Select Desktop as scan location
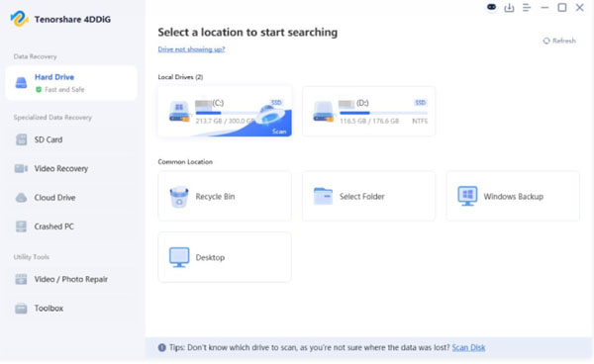594x364 pixels. click(x=225, y=257)
